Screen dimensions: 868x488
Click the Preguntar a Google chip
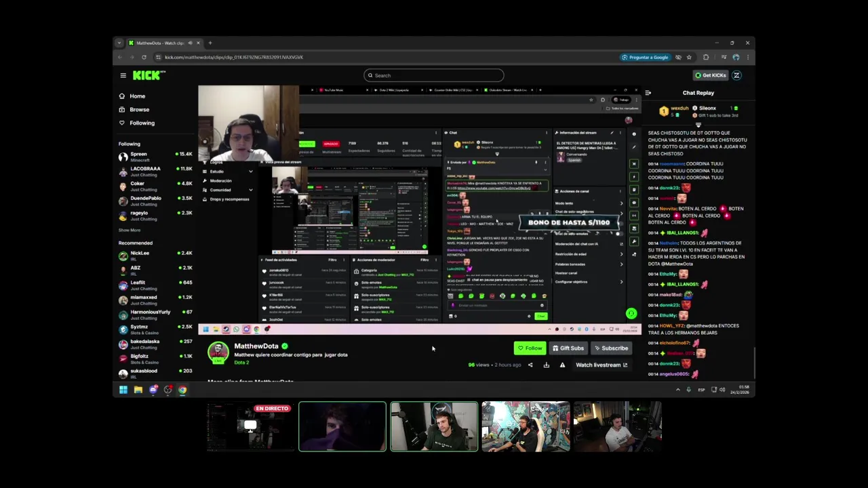pyautogui.click(x=645, y=57)
